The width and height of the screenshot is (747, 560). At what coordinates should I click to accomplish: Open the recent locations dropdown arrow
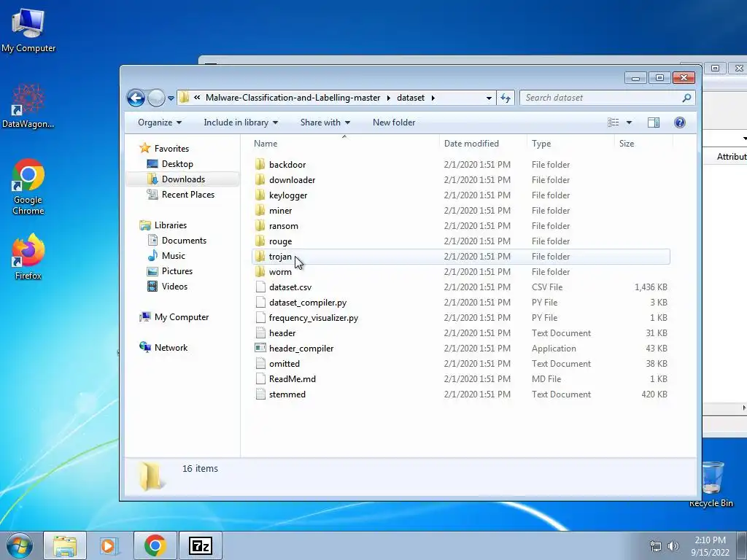(x=171, y=98)
